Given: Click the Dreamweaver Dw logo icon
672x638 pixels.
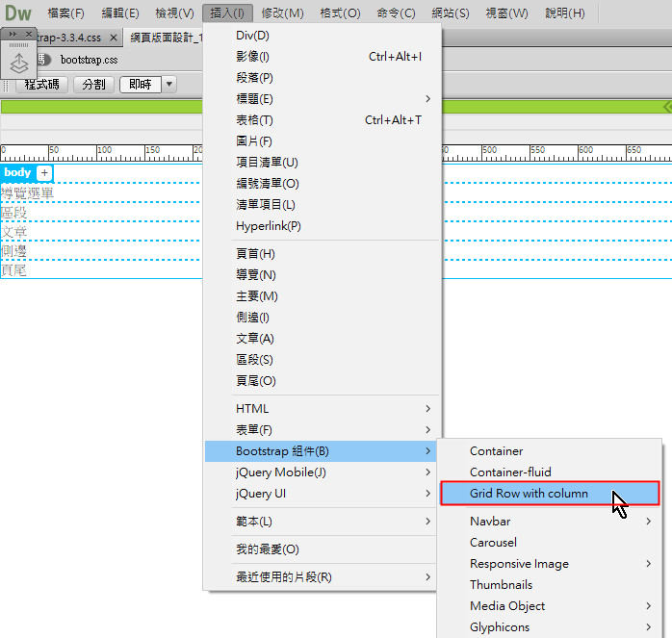Looking at the screenshot, I should point(18,13).
